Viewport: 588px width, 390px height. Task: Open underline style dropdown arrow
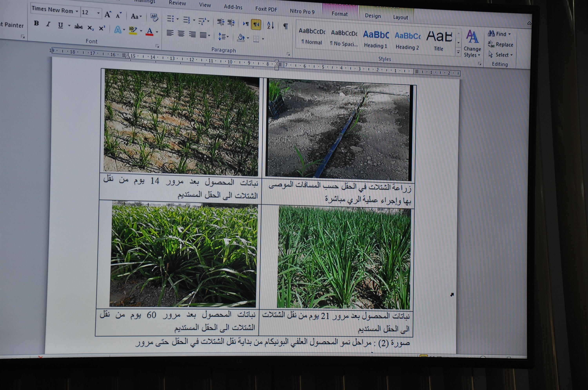coord(69,25)
